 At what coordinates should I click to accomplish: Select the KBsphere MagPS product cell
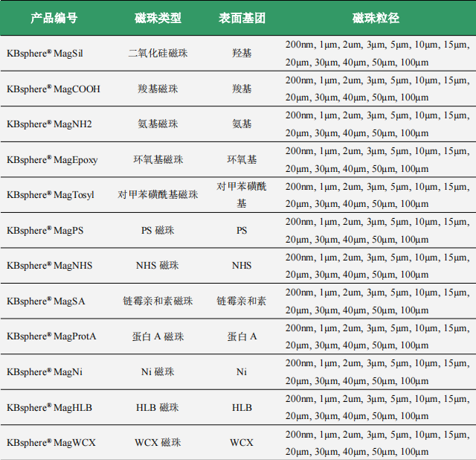[x=45, y=231]
